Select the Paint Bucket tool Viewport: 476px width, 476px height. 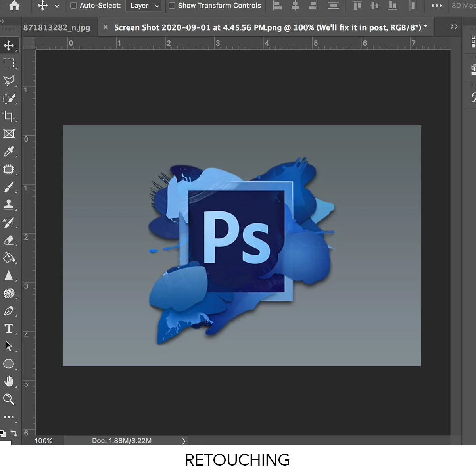[x=9, y=257]
